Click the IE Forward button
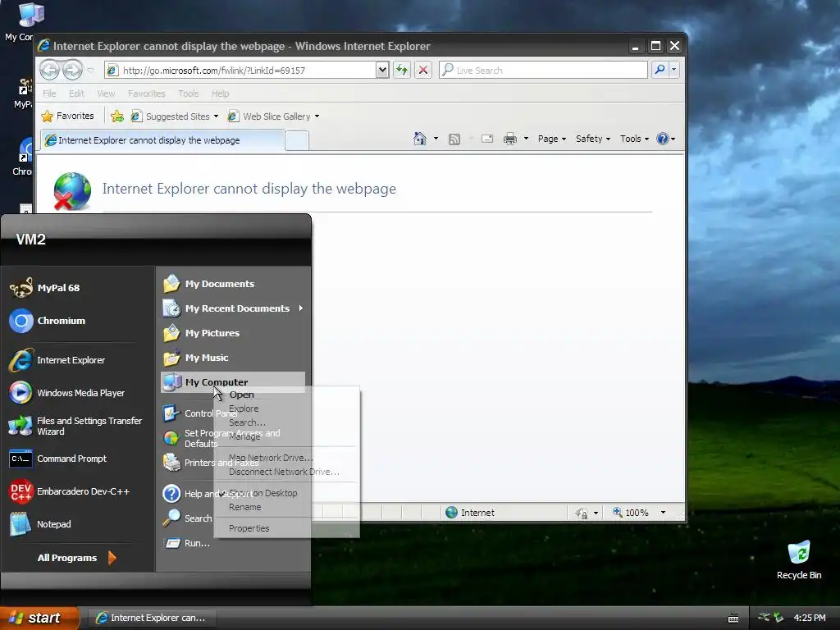Viewport: 840px width, 630px height. click(72, 70)
